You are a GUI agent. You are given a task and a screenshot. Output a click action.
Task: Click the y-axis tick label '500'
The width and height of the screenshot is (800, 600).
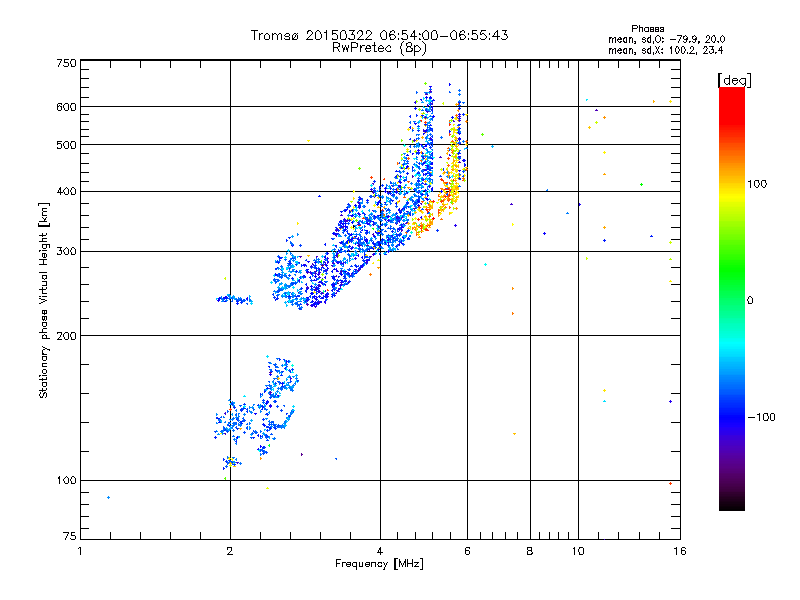pos(66,145)
